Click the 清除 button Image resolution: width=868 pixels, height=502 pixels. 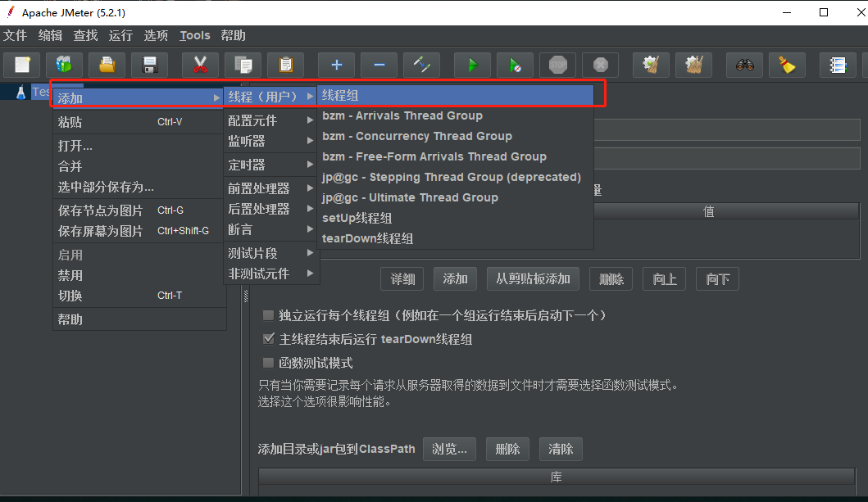pyautogui.click(x=560, y=449)
